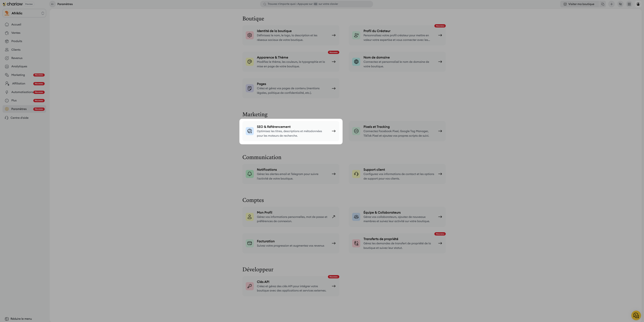Open the apps grid icon in header

pos(629,4)
